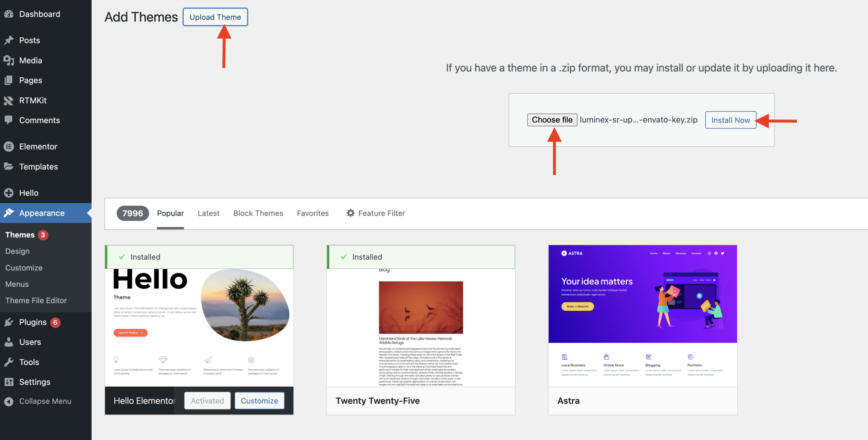This screenshot has width=868, height=440.
Task: Select the Favorites tab
Action: coord(313,213)
